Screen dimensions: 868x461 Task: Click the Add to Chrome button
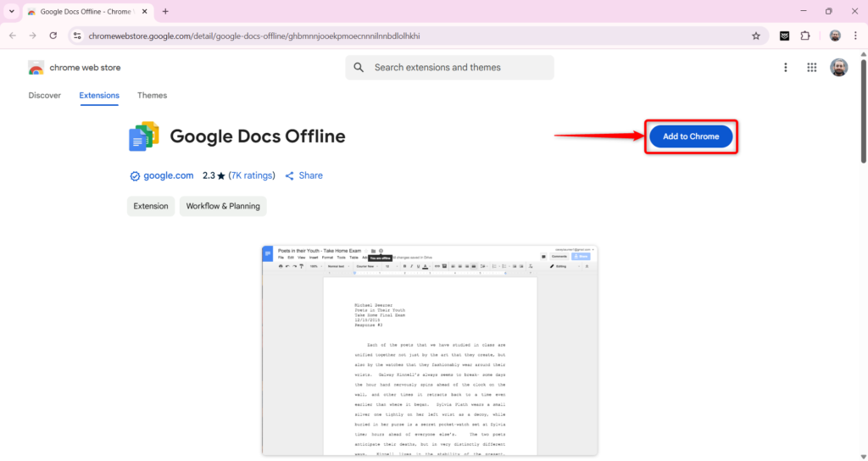click(691, 136)
